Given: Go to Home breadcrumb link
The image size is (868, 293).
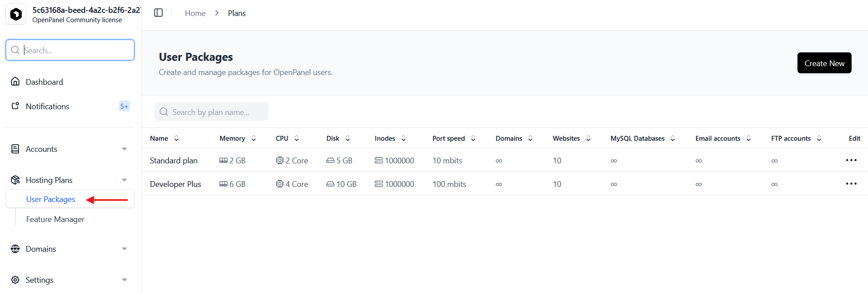Looking at the screenshot, I should [195, 13].
